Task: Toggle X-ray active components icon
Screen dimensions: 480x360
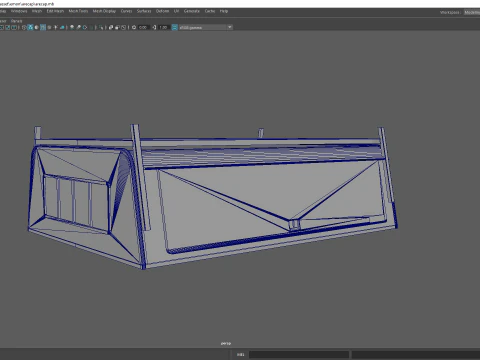Action: coord(117,27)
